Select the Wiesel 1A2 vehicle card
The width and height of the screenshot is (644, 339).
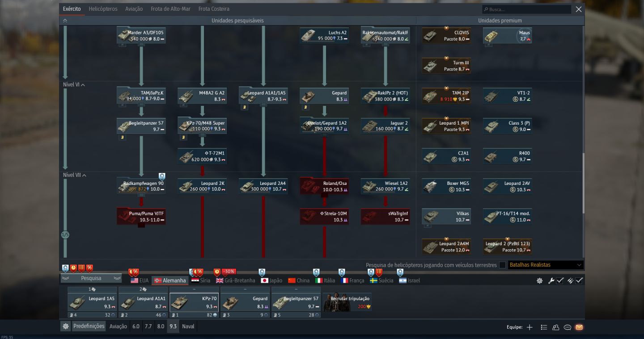click(385, 186)
